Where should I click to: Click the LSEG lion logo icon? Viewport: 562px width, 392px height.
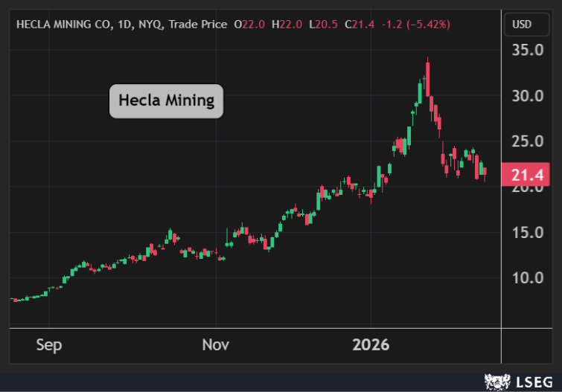coord(496,382)
